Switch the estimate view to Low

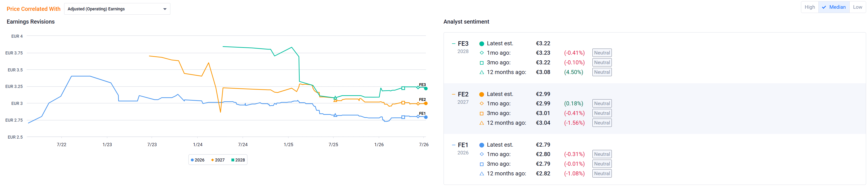[x=857, y=7]
